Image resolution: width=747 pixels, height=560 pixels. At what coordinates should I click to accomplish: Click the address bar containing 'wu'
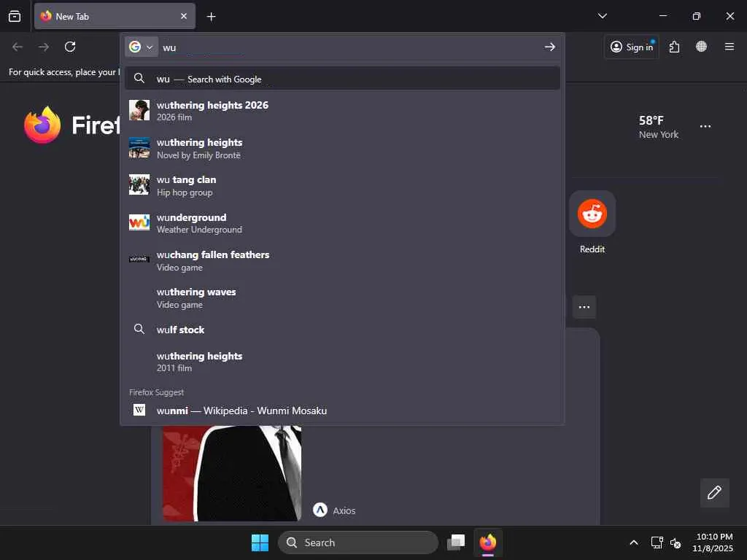(350, 47)
